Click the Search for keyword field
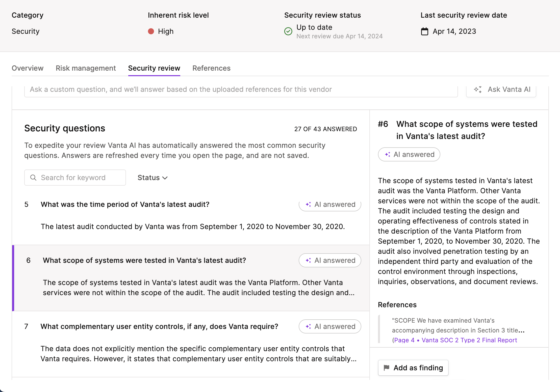This screenshot has height=392, width=560. point(75,178)
